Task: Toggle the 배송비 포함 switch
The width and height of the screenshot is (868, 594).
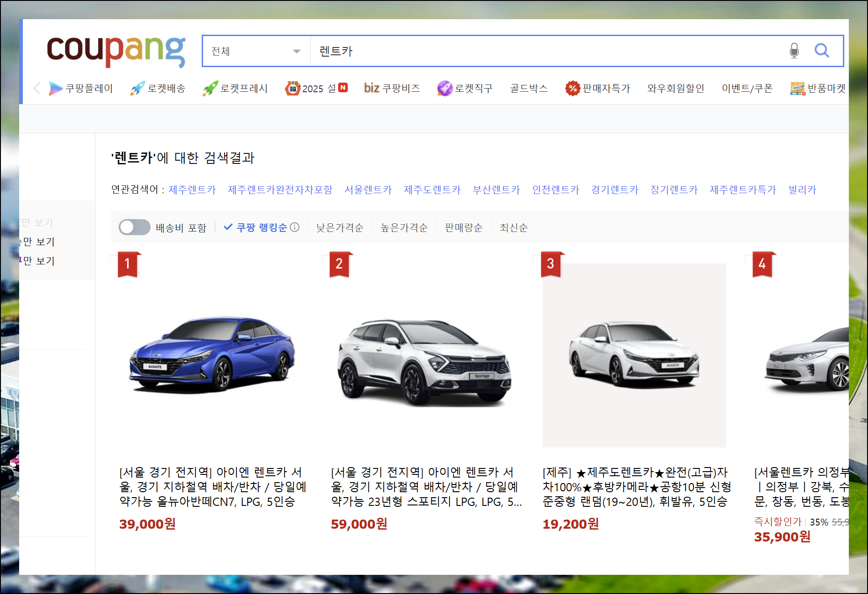Action: [134, 227]
